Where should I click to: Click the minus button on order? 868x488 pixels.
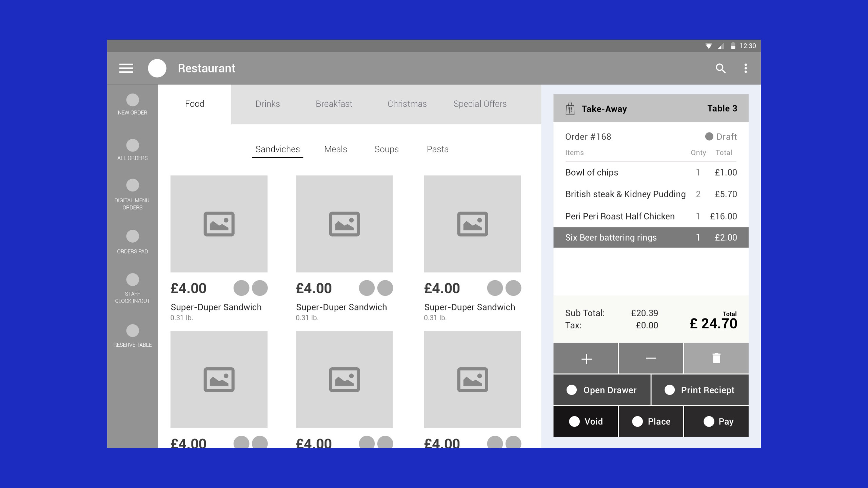point(650,358)
